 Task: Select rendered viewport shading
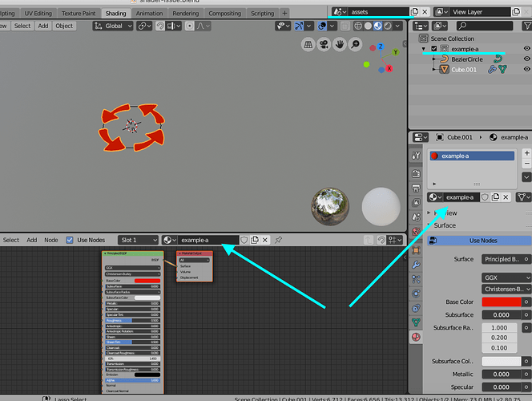click(x=388, y=26)
